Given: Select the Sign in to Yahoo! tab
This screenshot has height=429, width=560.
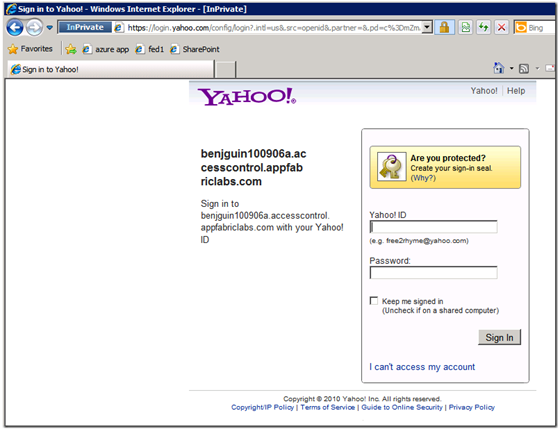Looking at the screenshot, I should [110, 69].
